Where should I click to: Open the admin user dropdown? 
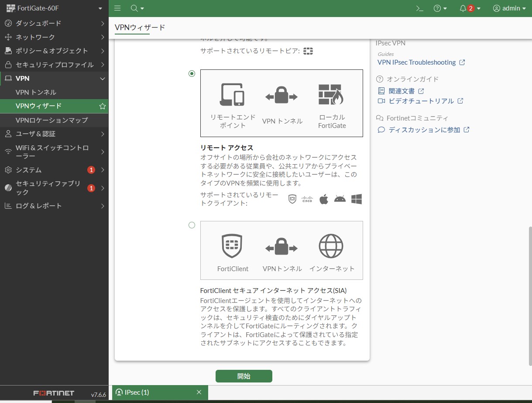[509, 8]
